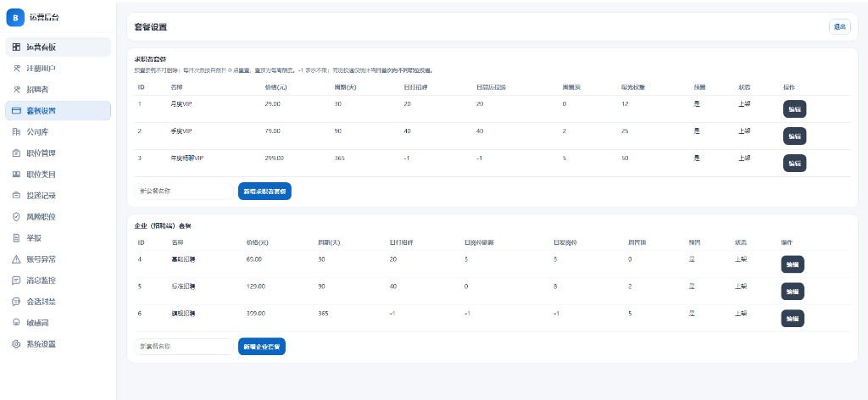The height and width of the screenshot is (400, 868).
Task: Click the 公司库 building icon in sidebar
Action: 17,131
